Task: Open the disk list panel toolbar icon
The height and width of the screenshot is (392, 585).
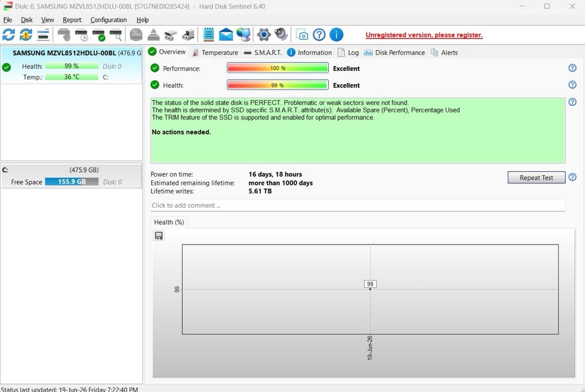Action: tap(43, 35)
